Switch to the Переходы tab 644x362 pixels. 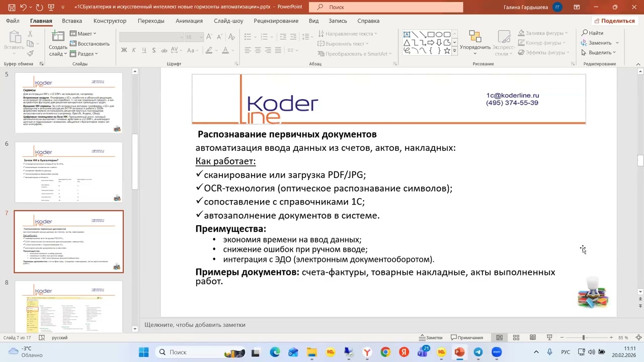[151, 21]
